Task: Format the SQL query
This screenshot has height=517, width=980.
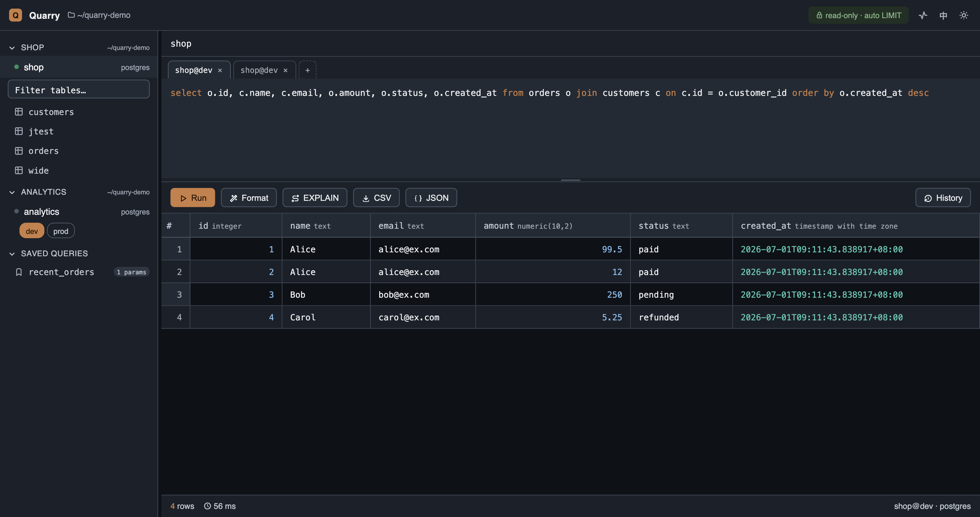Action: (x=249, y=198)
